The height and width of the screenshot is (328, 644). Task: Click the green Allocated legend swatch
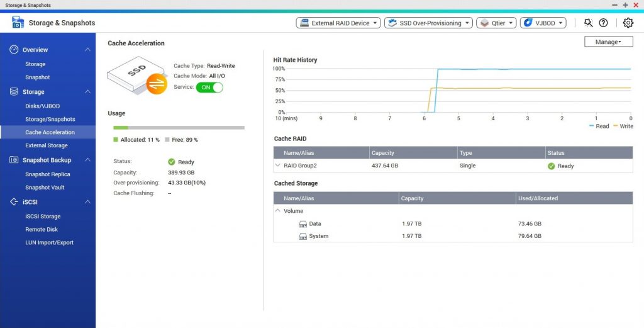pos(116,140)
